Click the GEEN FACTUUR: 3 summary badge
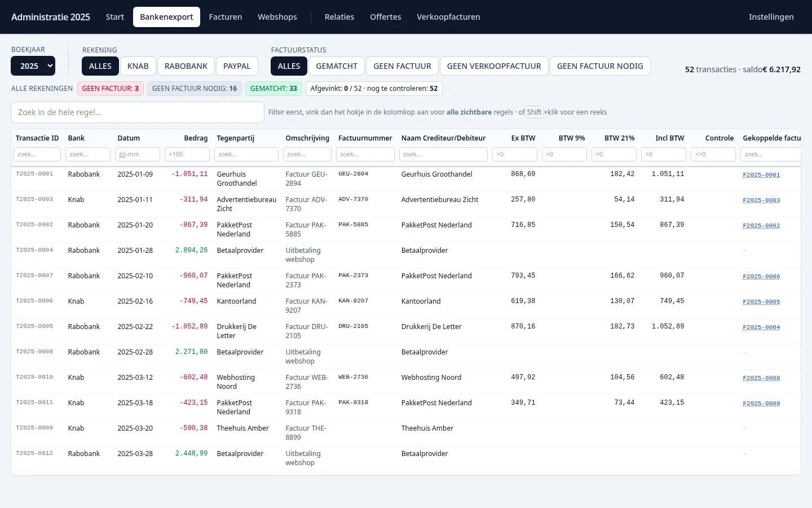The height and width of the screenshot is (508, 812). [x=111, y=89]
